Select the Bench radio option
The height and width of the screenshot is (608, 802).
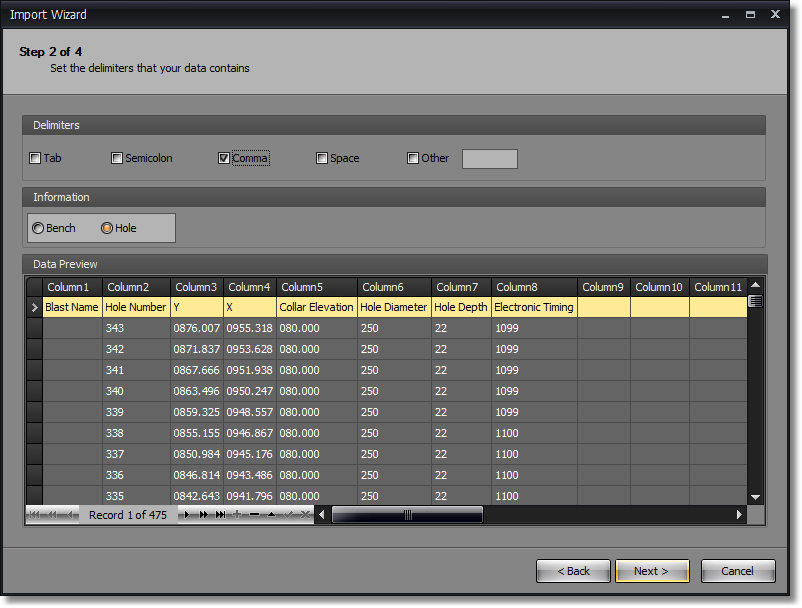tap(38, 228)
